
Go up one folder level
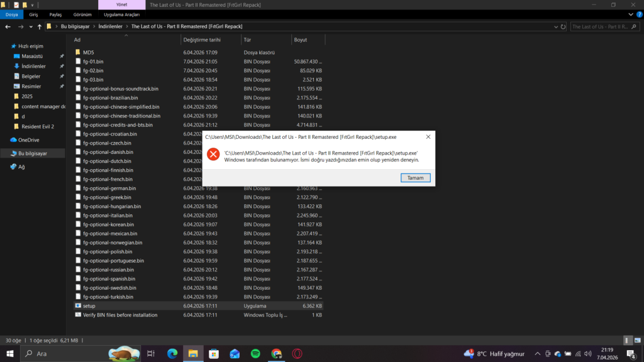coord(40,26)
